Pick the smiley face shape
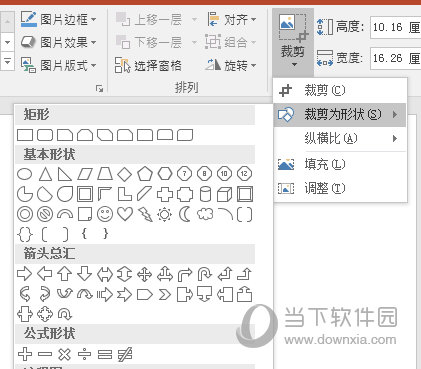 (x=105, y=214)
